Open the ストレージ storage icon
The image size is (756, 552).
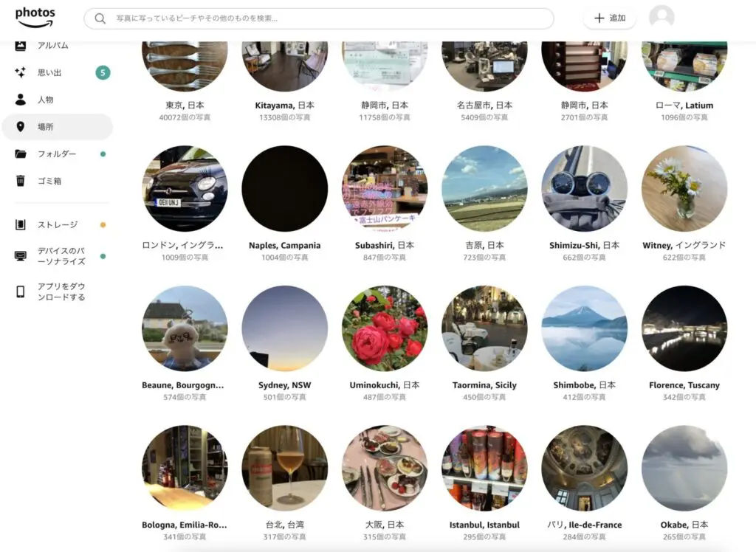[x=20, y=224]
